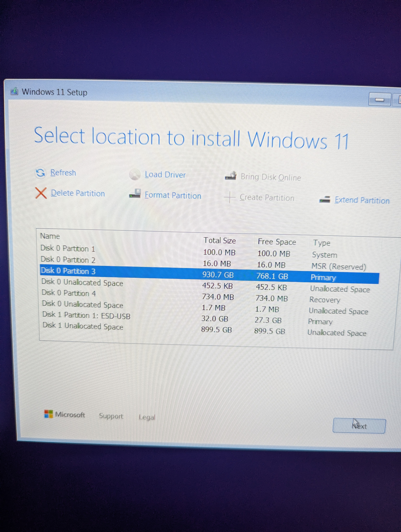Click the red X Delete Partition icon
The width and height of the screenshot is (401, 532).
tap(41, 193)
